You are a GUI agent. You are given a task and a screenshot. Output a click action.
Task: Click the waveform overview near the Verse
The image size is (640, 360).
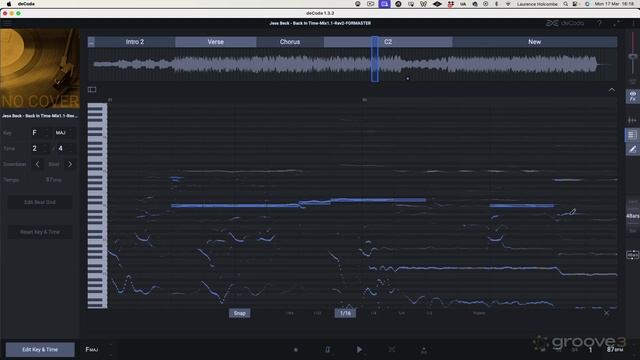(216, 64)
